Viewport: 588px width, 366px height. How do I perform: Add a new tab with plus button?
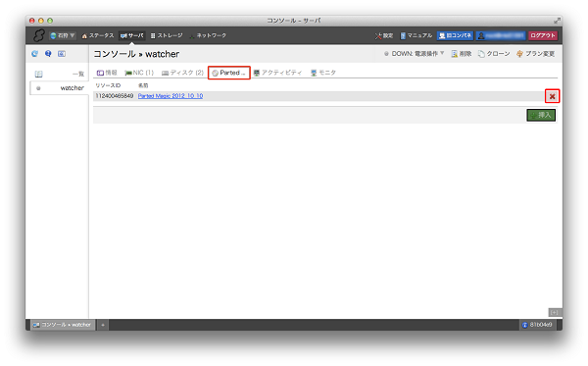[103, 325]
